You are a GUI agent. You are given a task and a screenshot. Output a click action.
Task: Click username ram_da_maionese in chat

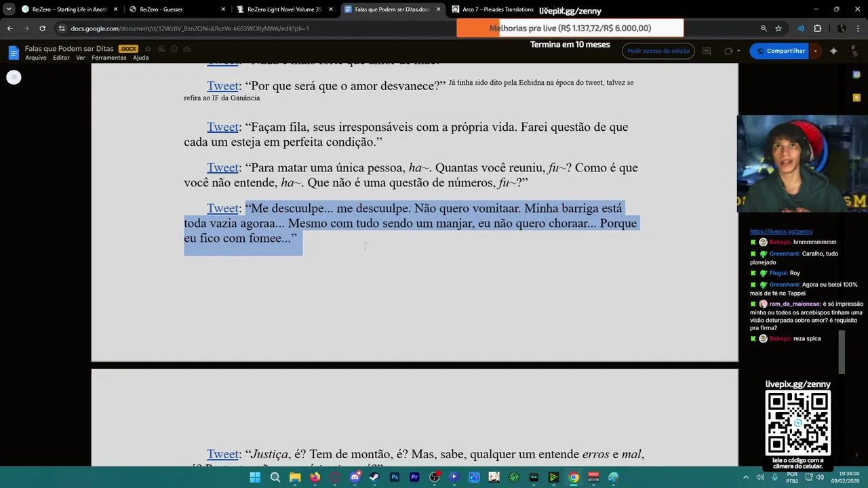795,304
